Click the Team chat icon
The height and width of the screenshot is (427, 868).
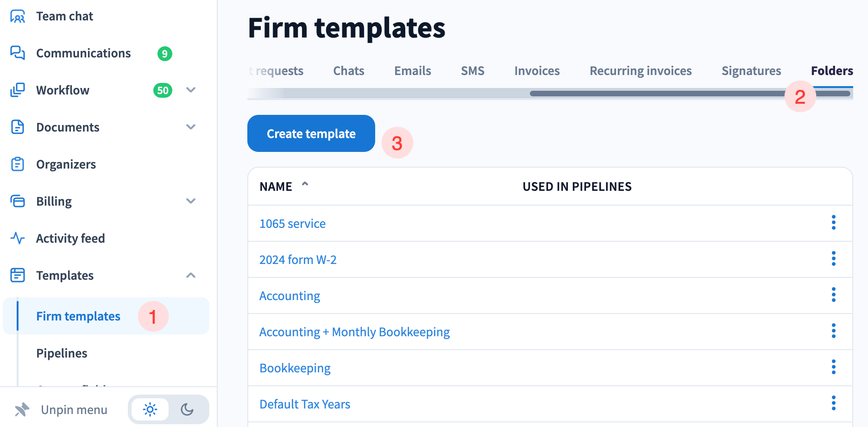pyautogui.click(x=18, y=17)
